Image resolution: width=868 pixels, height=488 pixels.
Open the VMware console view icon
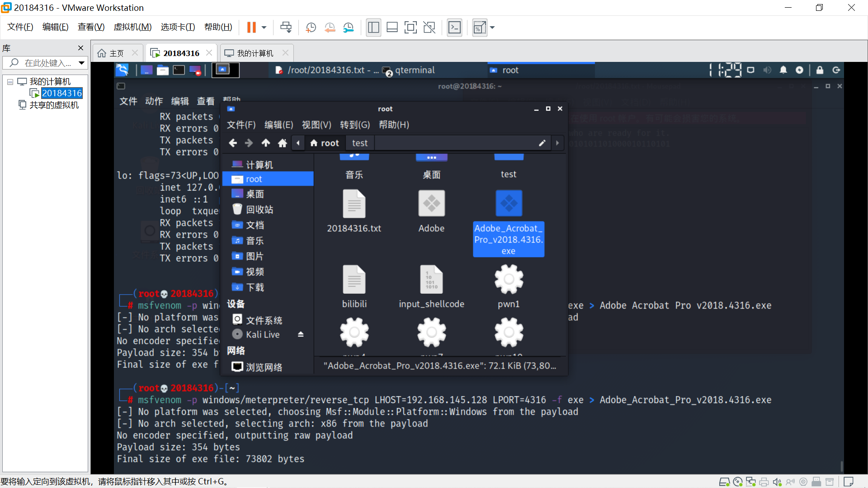(454, 28)
